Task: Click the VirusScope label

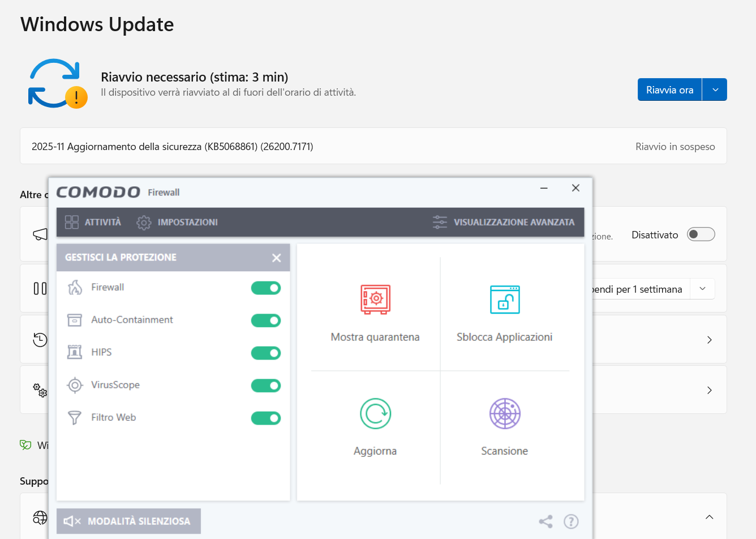Action: [x=115, y=384]
